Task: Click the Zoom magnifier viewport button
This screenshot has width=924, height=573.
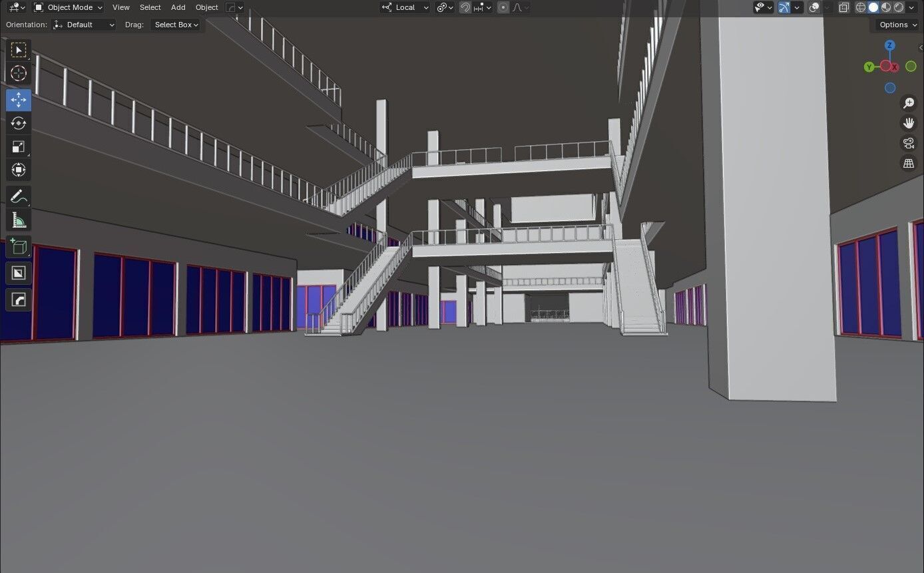Action: click(x=909, y=103)
